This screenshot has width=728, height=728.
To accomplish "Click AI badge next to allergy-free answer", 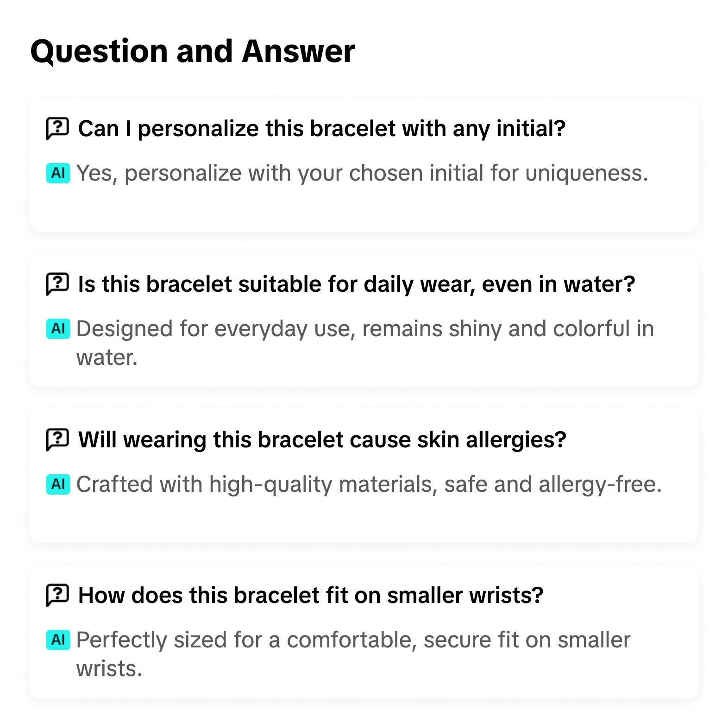I will 58,484.
